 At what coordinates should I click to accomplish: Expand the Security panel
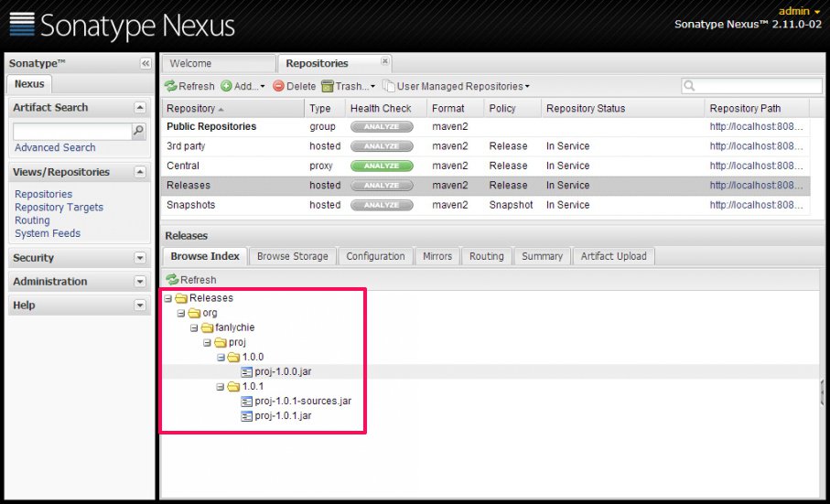tap(140, 258)
